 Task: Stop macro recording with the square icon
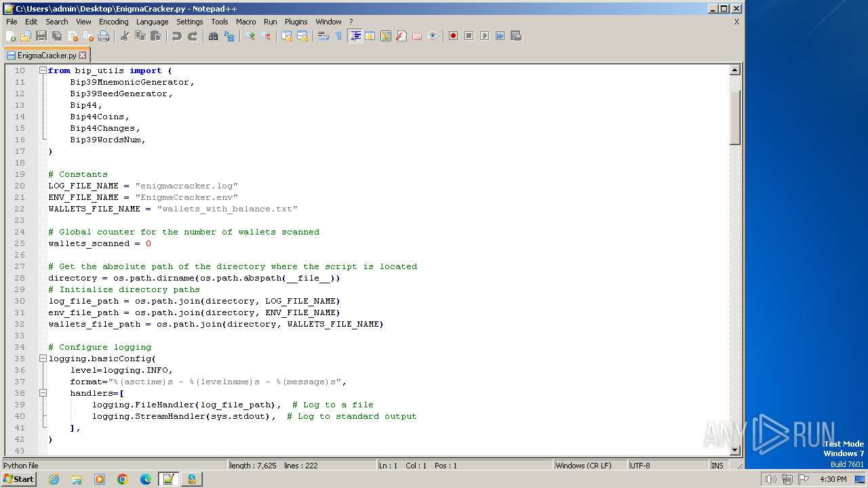469,36
